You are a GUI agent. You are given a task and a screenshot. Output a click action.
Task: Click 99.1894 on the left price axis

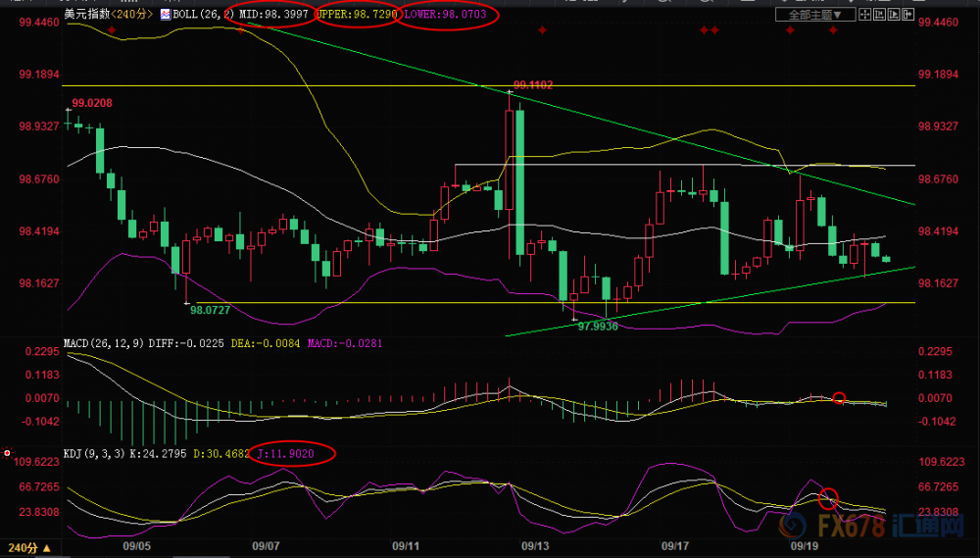[39, 75]
